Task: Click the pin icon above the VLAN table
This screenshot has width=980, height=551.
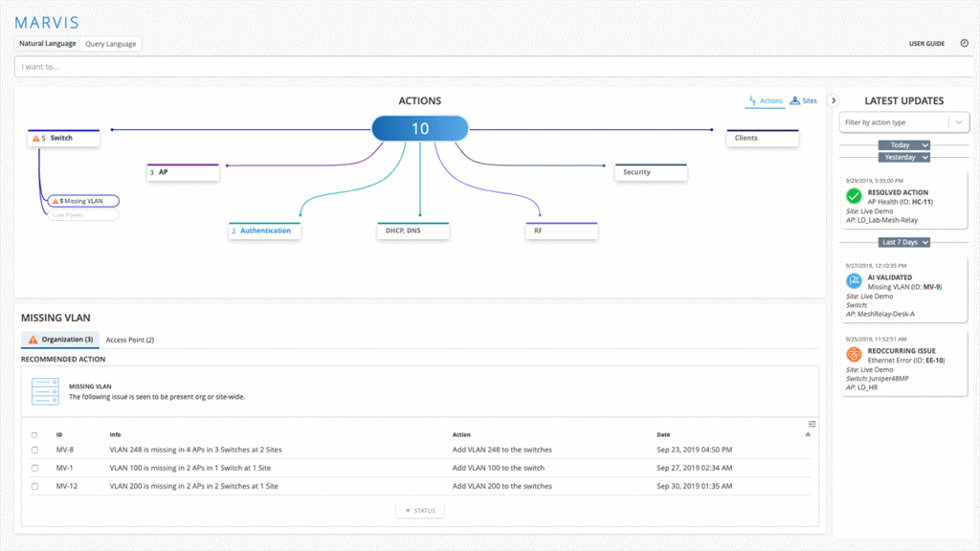Action: [x=808, y=434]
